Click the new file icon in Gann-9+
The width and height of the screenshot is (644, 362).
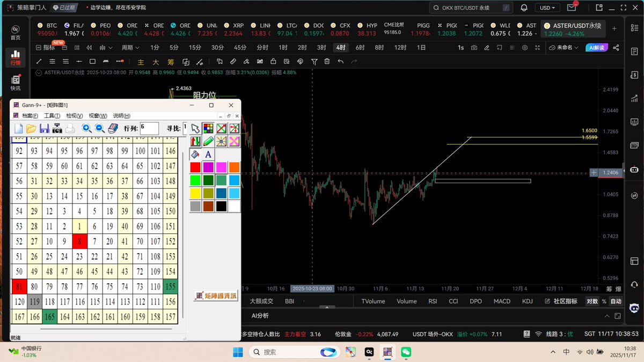point(18,128)
